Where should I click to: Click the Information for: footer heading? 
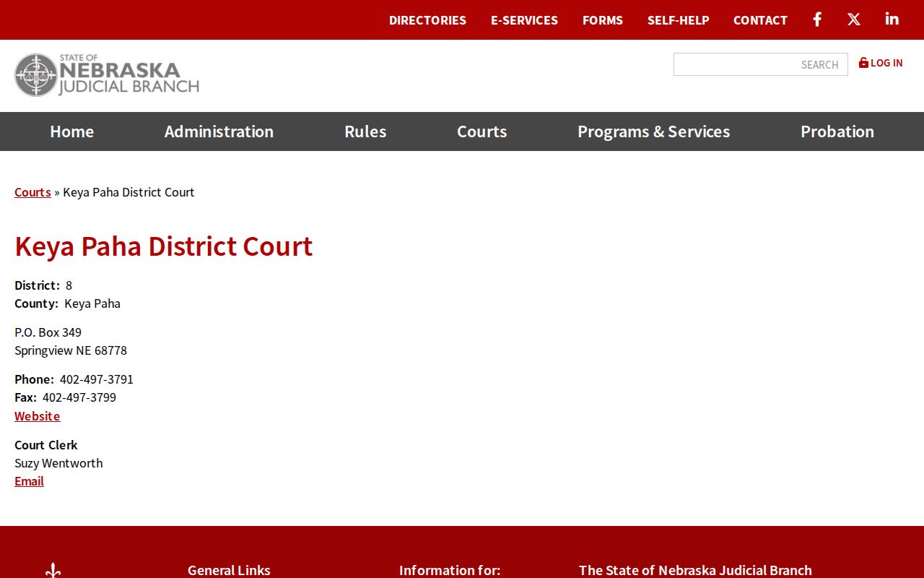pyautogui.click(x=450, y=570)
